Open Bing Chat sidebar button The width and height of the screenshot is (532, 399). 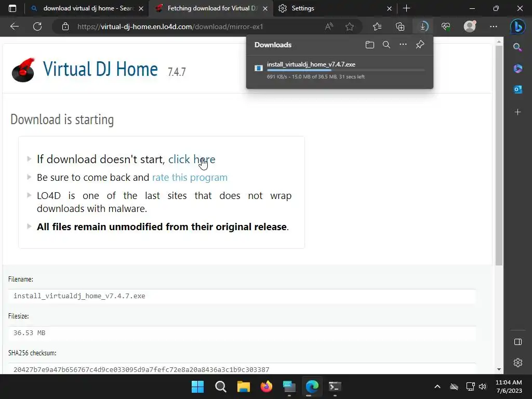[x=518, y=27]
